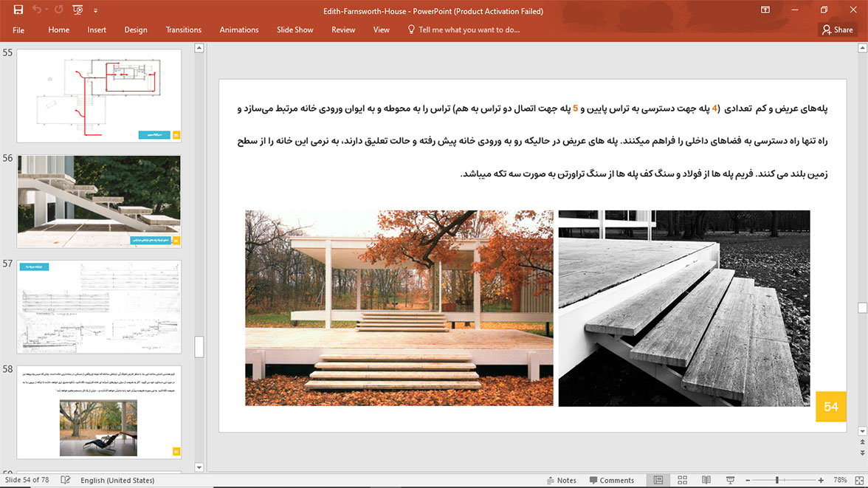
Task: Open the Design tab
Action: [x=136, y=30]
